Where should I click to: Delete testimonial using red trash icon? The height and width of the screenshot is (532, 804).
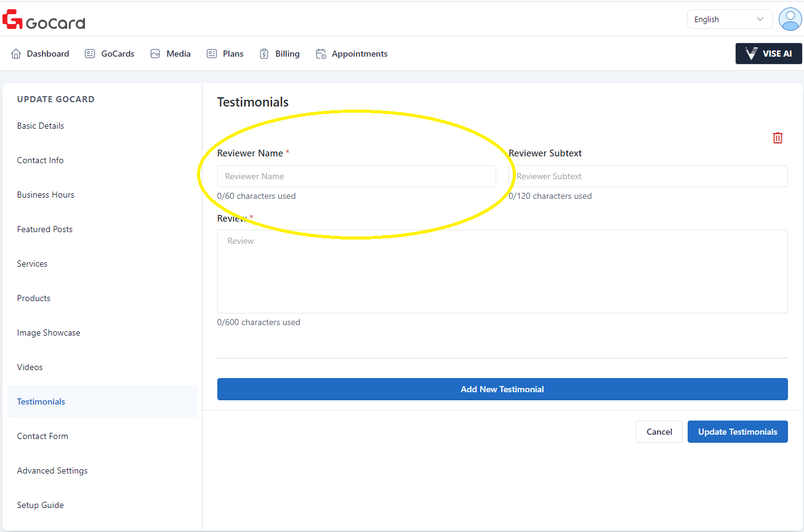(x=778, y=138)
